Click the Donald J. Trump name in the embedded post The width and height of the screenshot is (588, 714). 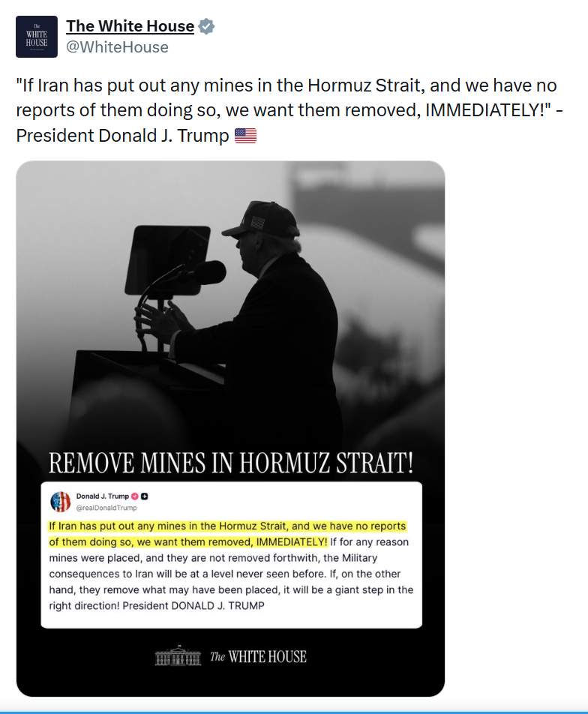pos(103,496)
